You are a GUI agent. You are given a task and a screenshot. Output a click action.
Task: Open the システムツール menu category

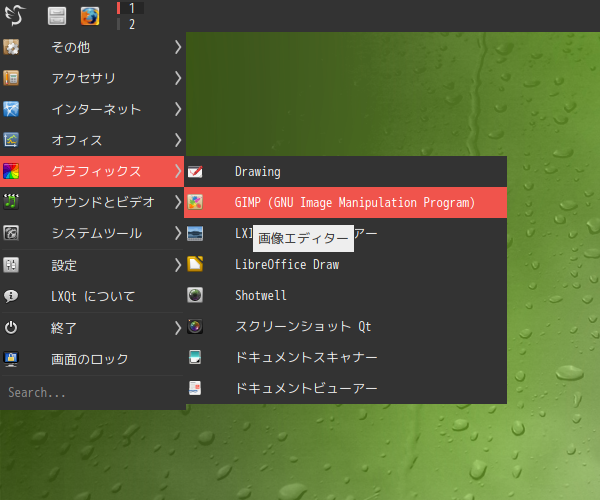[92, 233]
